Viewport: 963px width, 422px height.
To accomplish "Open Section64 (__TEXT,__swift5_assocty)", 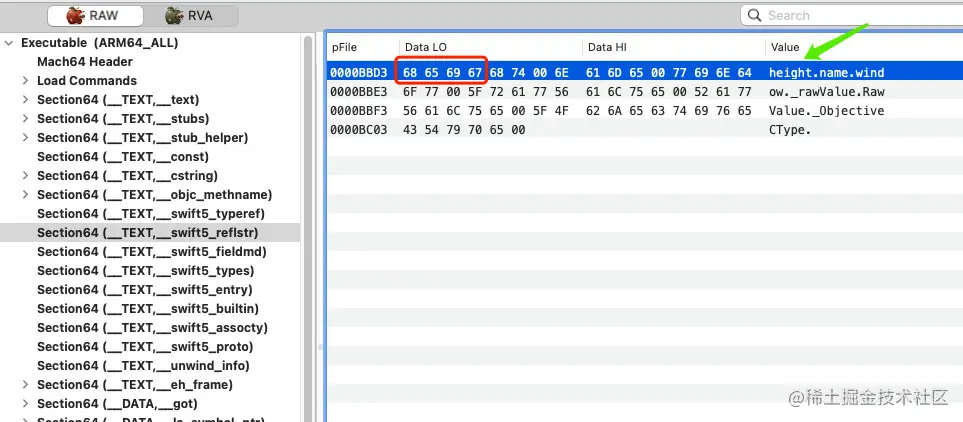I will [x=152, y=328].
